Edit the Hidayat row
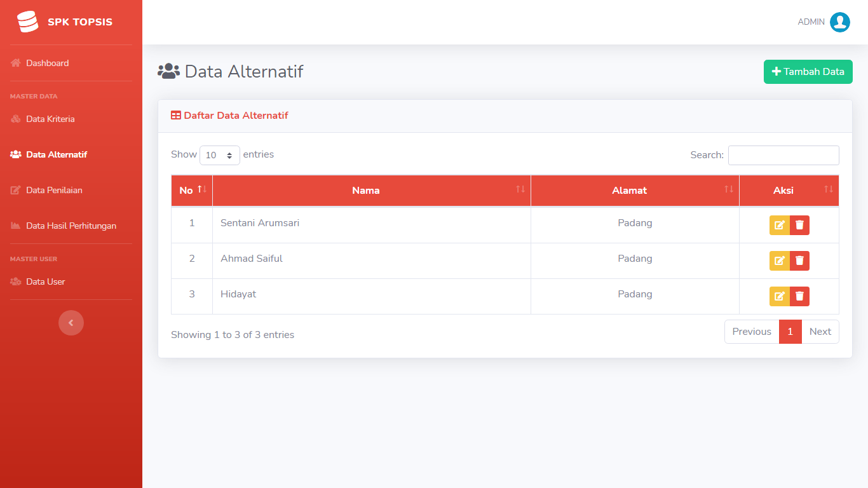The image size is (868, 488). 780,296
